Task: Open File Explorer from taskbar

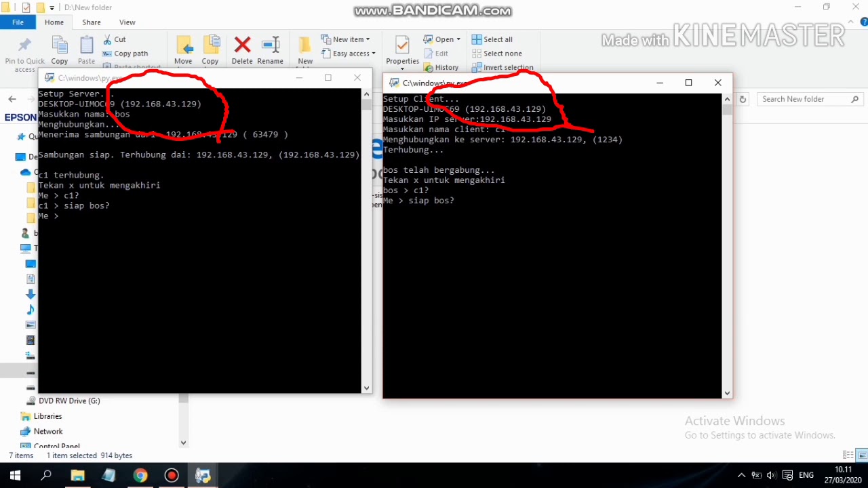Action: [x=77, y=475]
